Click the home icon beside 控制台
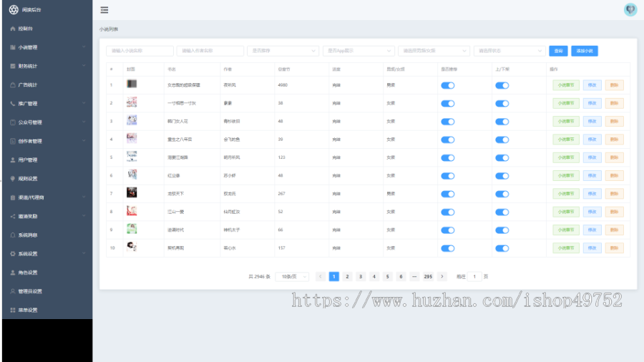This screenshot has height=362, width=644. [x=13, y=29]
